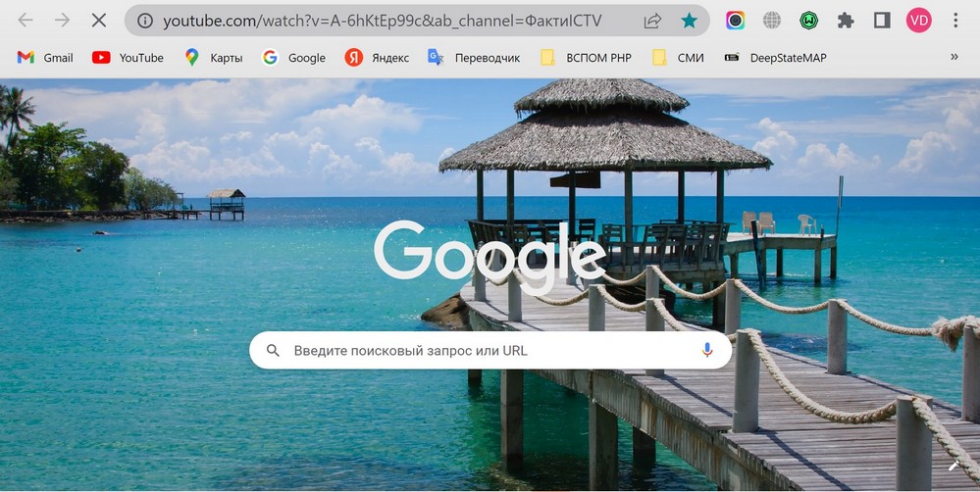Image resolution: width=980 pixels, height=492 pixels.
Task: Open the Gmail bookmark
Action: [45, 58]
